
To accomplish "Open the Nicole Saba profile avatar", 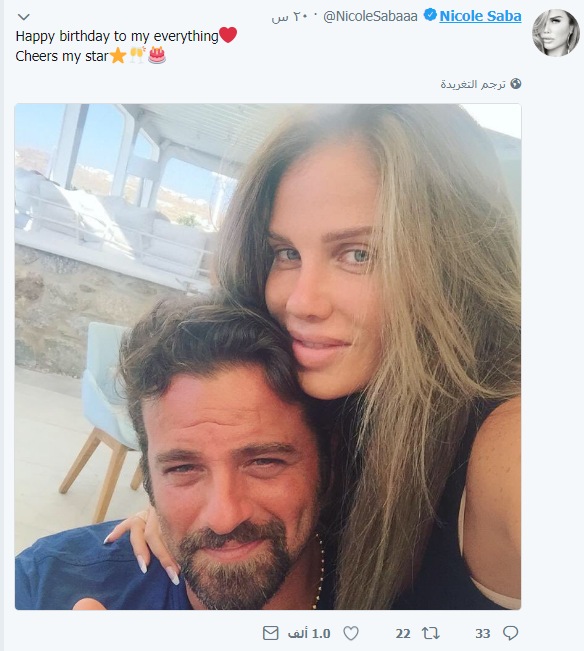I will tap(555, 33).
